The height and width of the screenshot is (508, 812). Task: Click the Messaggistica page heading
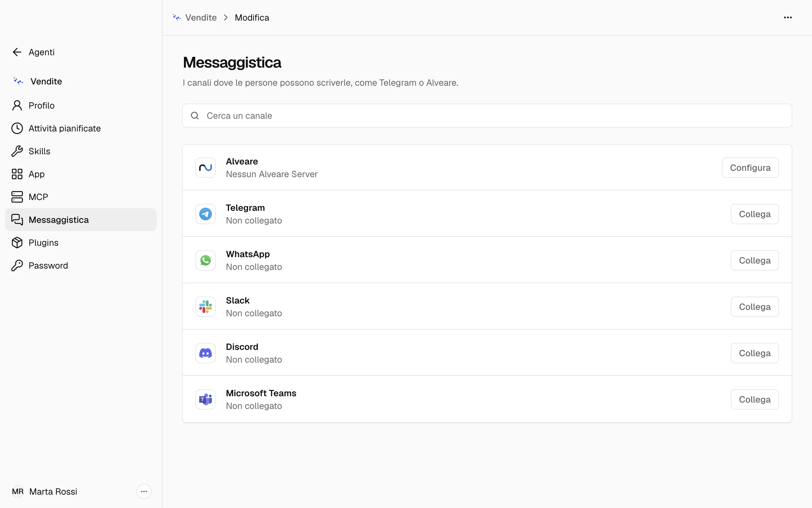232,63
